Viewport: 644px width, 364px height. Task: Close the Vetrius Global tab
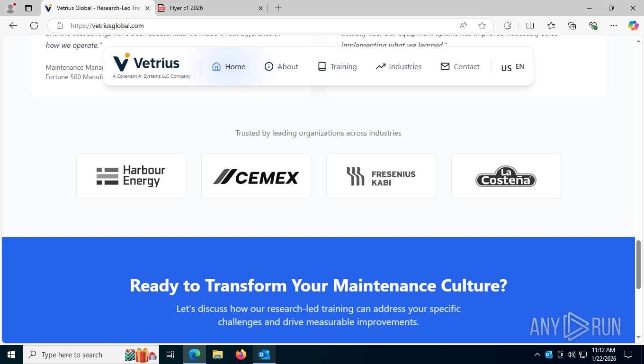coord(147,8)
